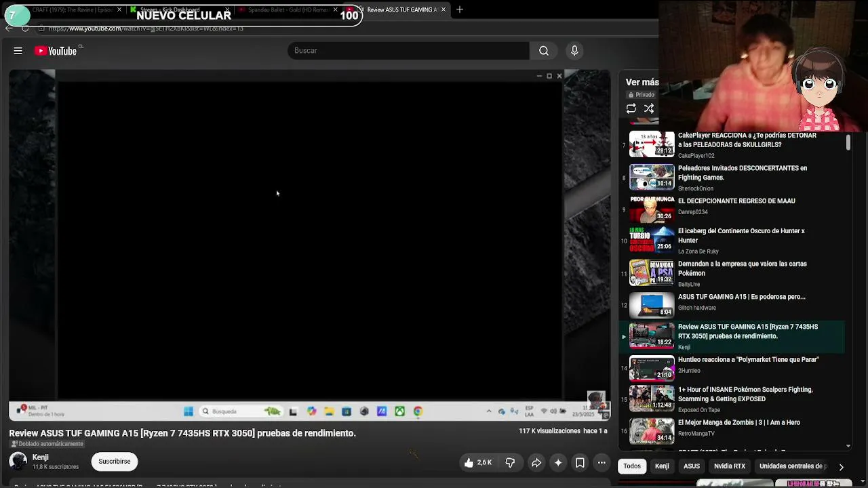Toggle playlist loop

(x=631, y=108)
